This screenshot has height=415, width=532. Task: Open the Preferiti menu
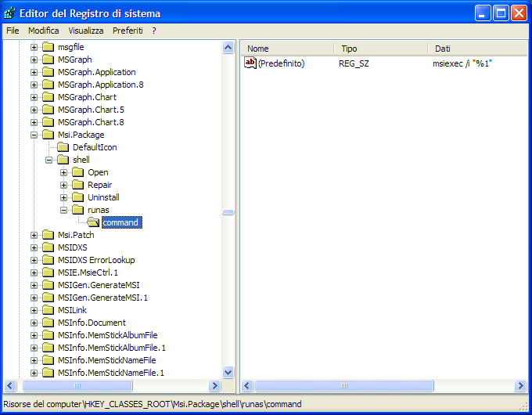tap(128, 31)
